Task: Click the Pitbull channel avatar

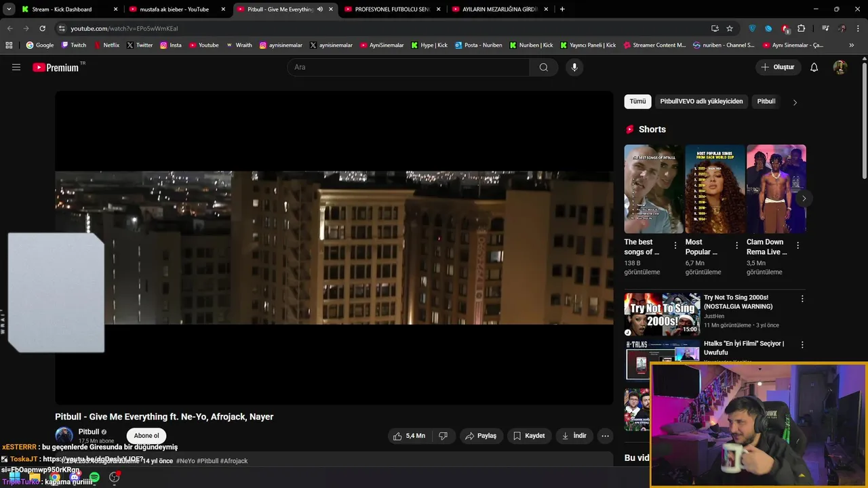Action: coord(64,436)
